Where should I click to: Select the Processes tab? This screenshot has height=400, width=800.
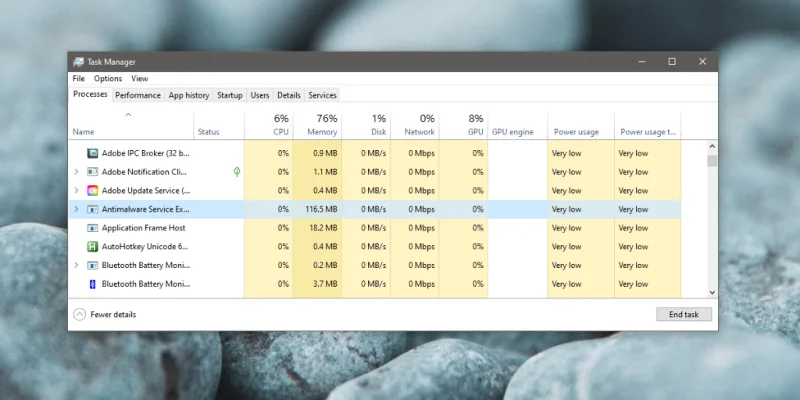click(90, 94)
